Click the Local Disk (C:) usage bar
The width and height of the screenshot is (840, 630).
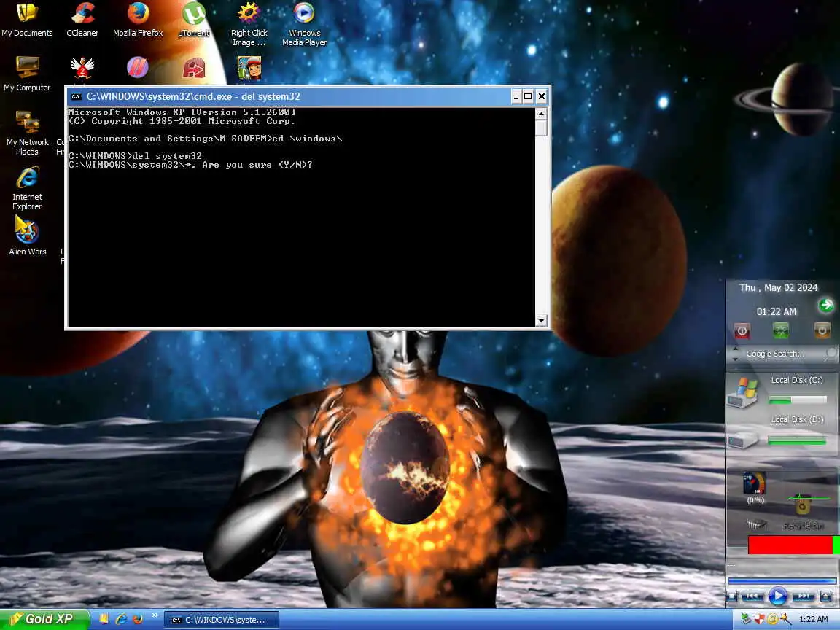[x=797, y=400]
